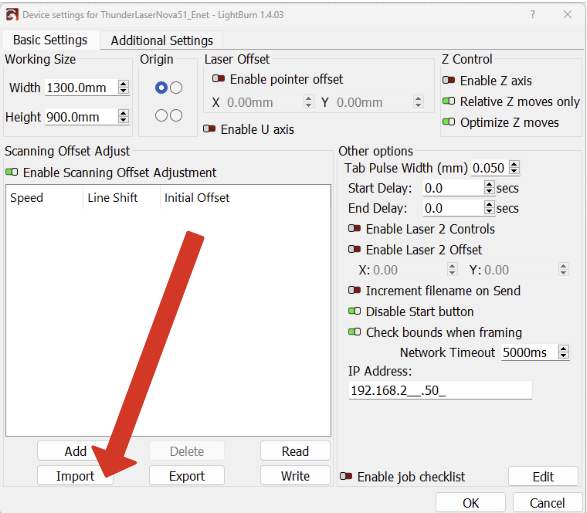This screenshot has width=587, height=513.
Task: Toggle Increment filename on Send
Action: 355,290
